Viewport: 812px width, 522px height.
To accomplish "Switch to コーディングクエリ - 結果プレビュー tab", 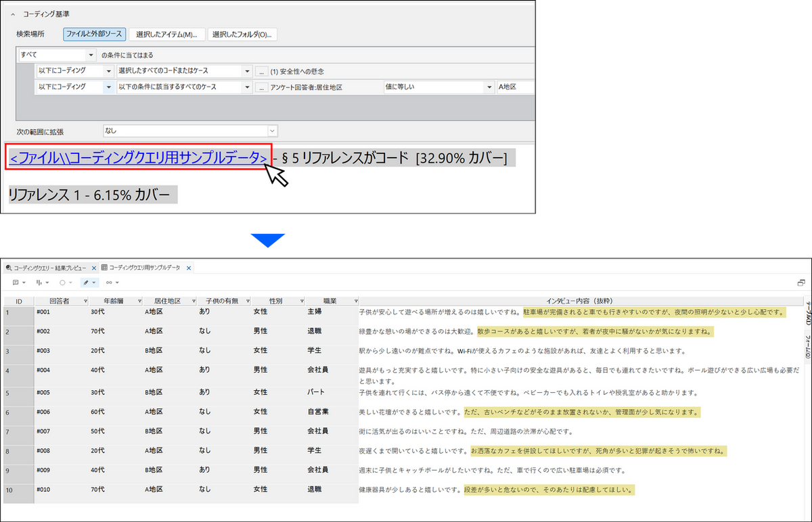I will tap(47, 268).
